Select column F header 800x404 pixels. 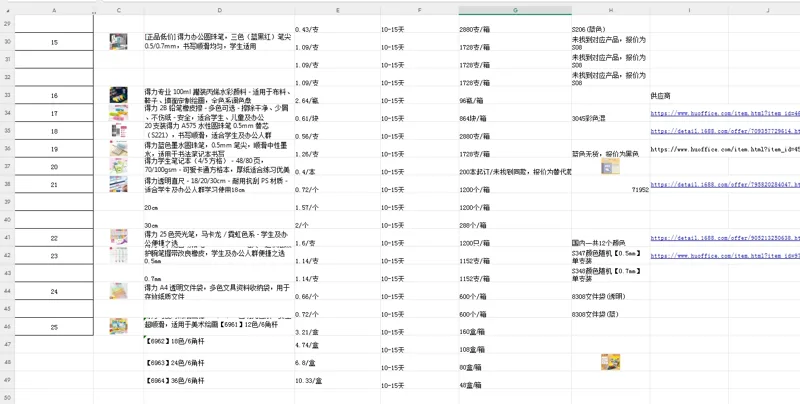click(419, 11)
